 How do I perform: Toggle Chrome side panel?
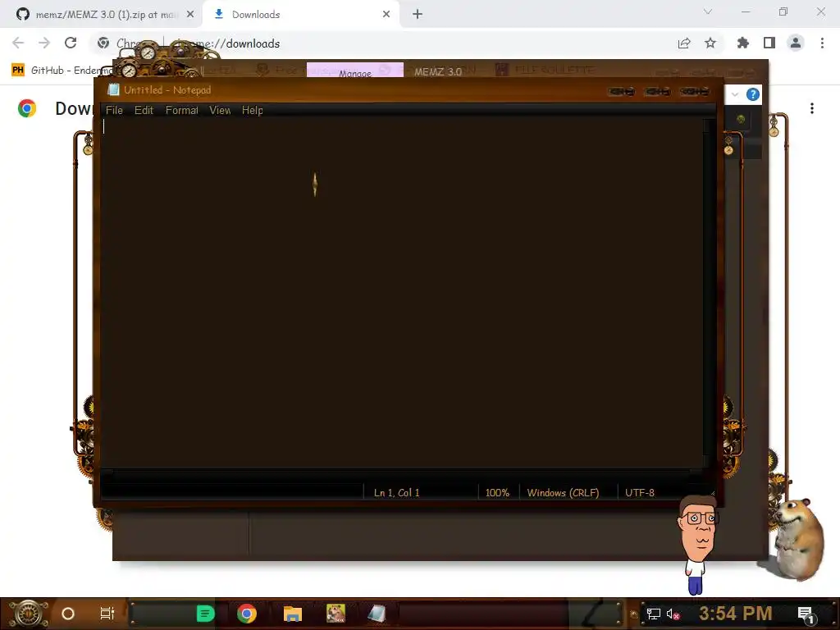point(769,43)
